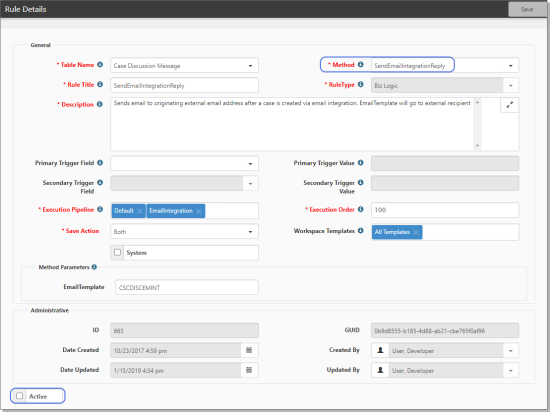Click the info icon beside Method label
Image resolution: width=550 pixels, height=412 pixels.
(360, 65)
